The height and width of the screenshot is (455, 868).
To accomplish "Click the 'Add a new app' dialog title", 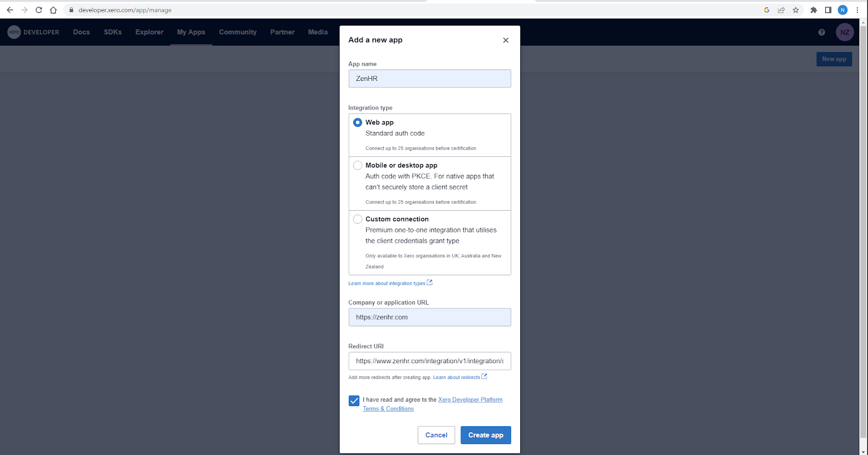I will (375, 40).
